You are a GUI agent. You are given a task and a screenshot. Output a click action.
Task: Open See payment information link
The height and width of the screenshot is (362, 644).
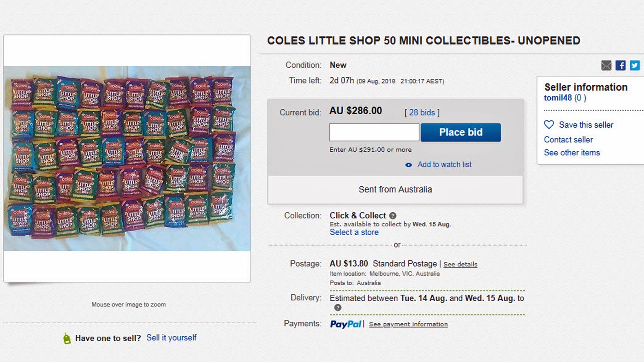coord(408,324)
